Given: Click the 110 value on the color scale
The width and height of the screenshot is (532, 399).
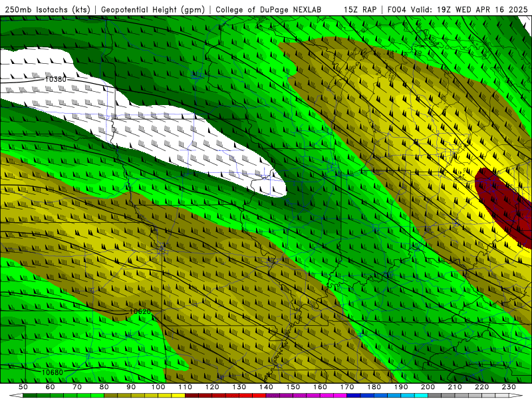Looking at the screenshot, I should click(x=186, y=387).
